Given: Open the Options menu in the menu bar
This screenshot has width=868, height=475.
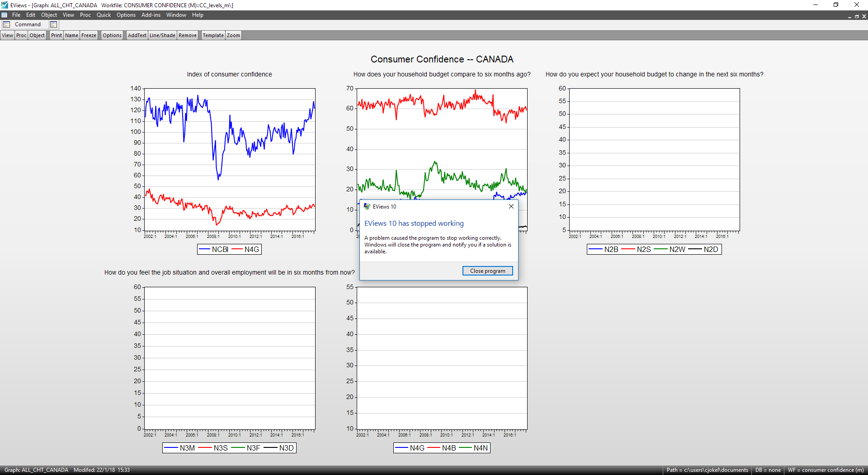Looking at the screenshot, I should (x=126, y=15).
